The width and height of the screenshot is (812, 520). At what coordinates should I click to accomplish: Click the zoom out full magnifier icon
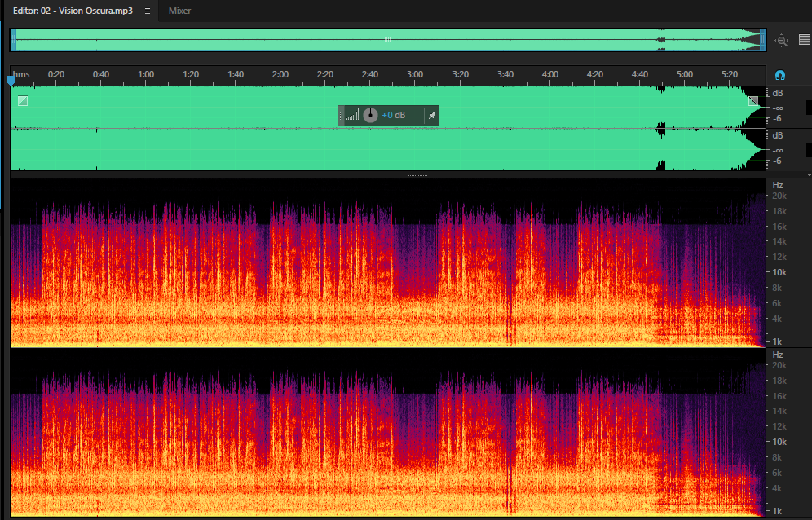(782, 41)
